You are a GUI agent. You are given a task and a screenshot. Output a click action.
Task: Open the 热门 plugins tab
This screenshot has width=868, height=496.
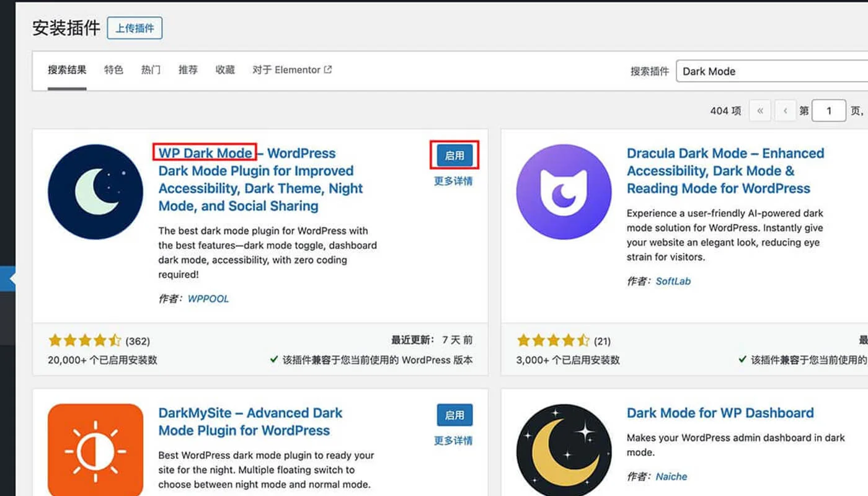click(x=151, y=69)
